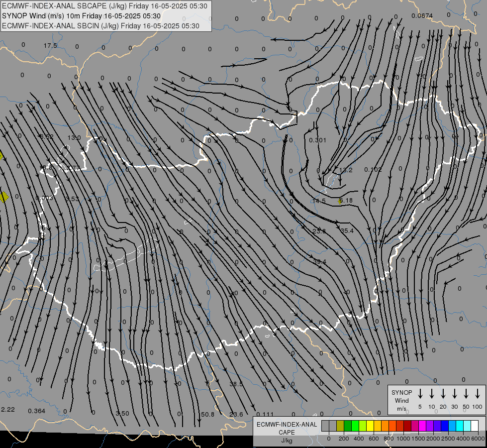The height and width of the screenshot is (448, 487).
Task: Click the CAPE value 0.111 on map
Action: tap(265, 414)
